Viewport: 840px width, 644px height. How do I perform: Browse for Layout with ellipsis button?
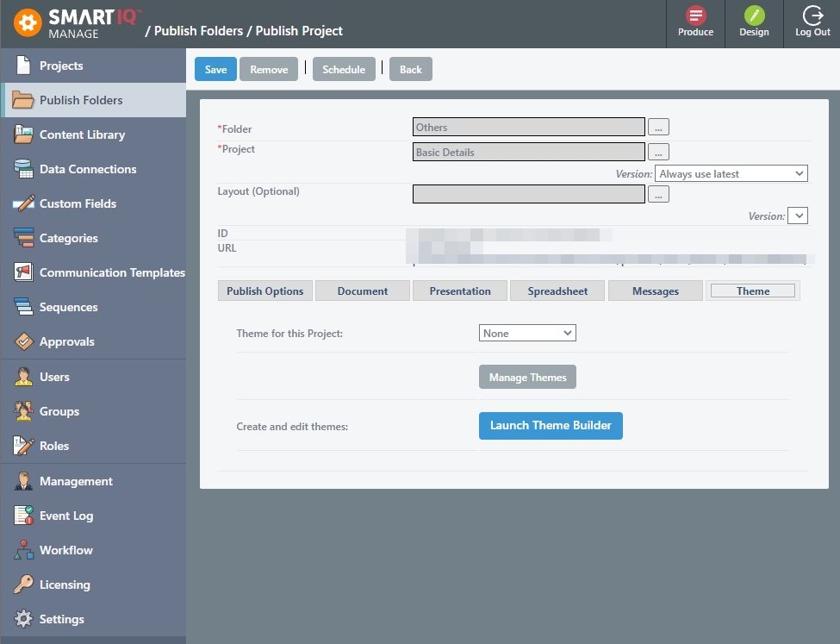tap(658, 194)
